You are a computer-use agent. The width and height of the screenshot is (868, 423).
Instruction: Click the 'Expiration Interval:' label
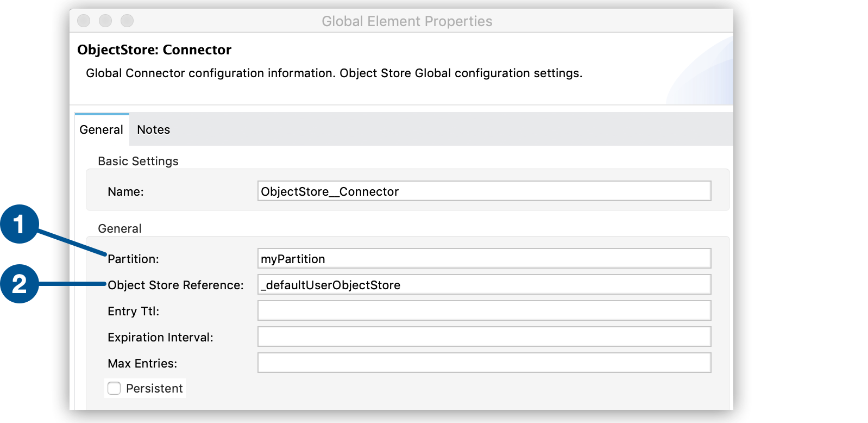tap(160, 337)
